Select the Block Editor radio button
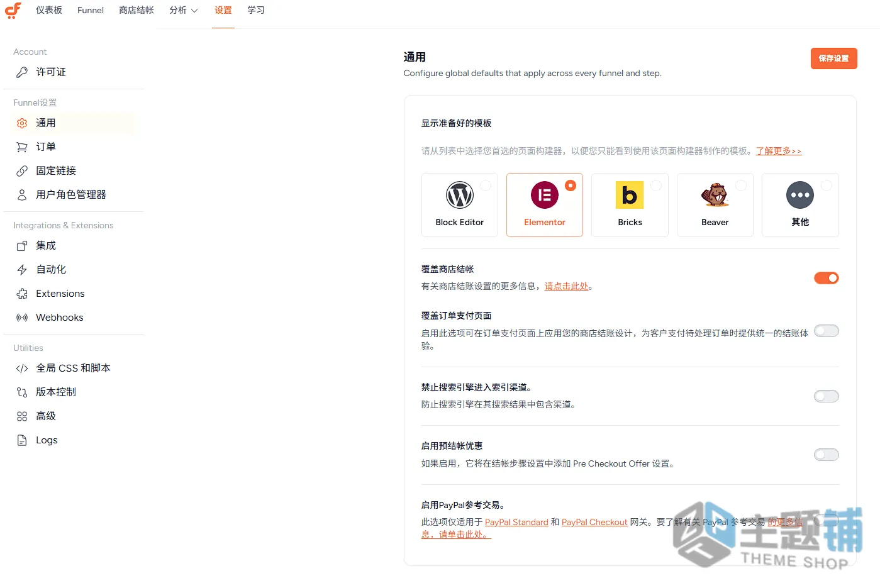The image size is (880, 588). [486, 186]
